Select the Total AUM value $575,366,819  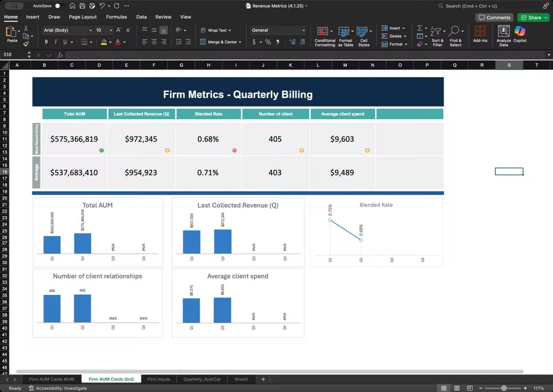click(x=74, y=139)
